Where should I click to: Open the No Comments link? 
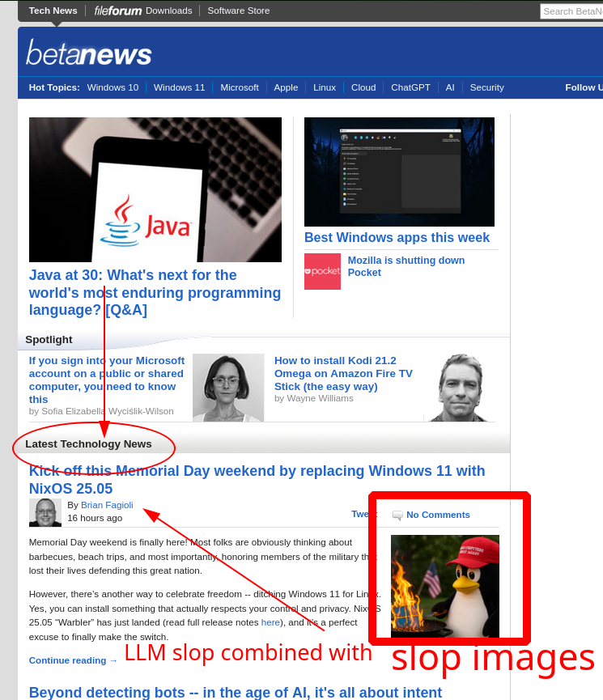[x=438, y=515]
